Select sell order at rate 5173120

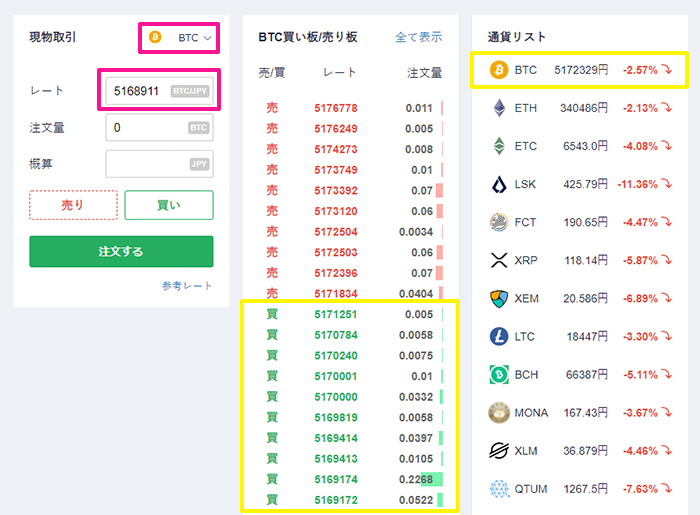pyautogui.click(x=351, y=211)
